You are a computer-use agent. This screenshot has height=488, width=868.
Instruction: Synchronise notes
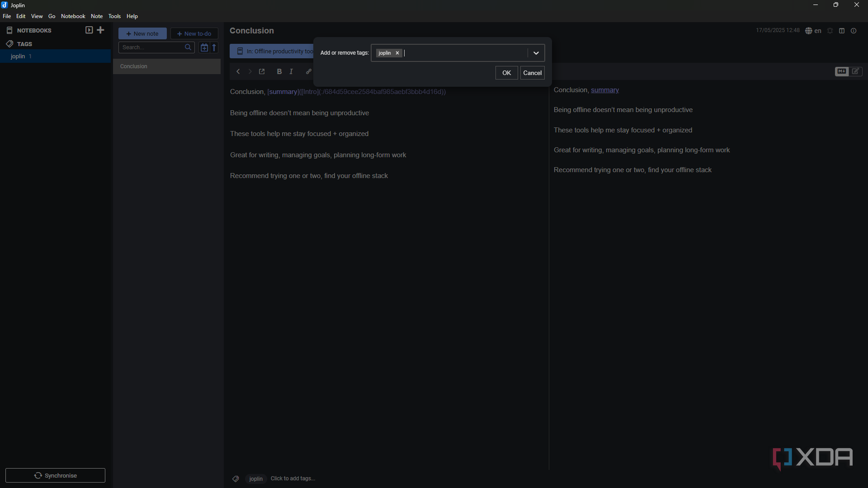pyautogui.click(x=55, y=475)
